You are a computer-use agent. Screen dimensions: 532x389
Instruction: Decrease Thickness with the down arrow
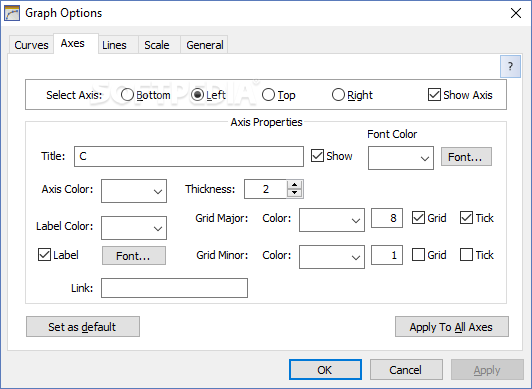click(x=294, y=193)
